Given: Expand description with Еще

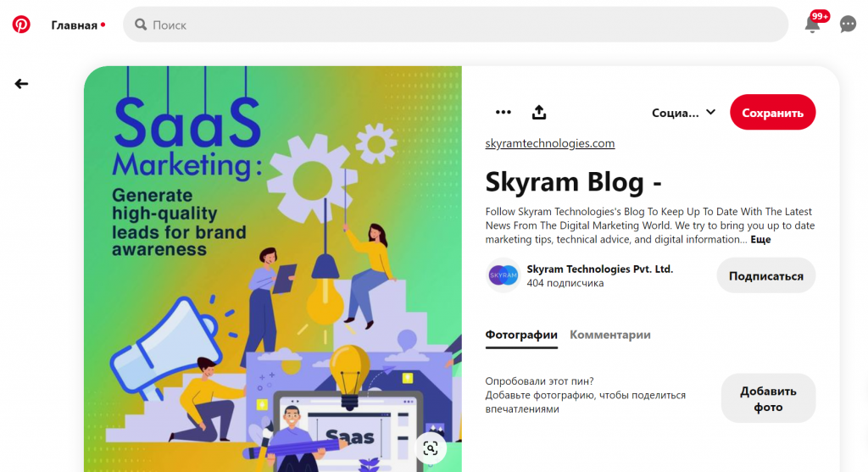Looking at the screenshot, I should (760, 240).
